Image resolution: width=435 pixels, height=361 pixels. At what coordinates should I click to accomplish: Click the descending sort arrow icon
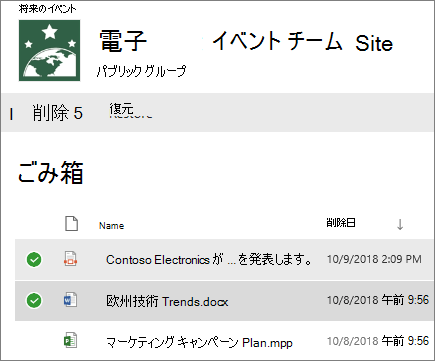point(400,225)
